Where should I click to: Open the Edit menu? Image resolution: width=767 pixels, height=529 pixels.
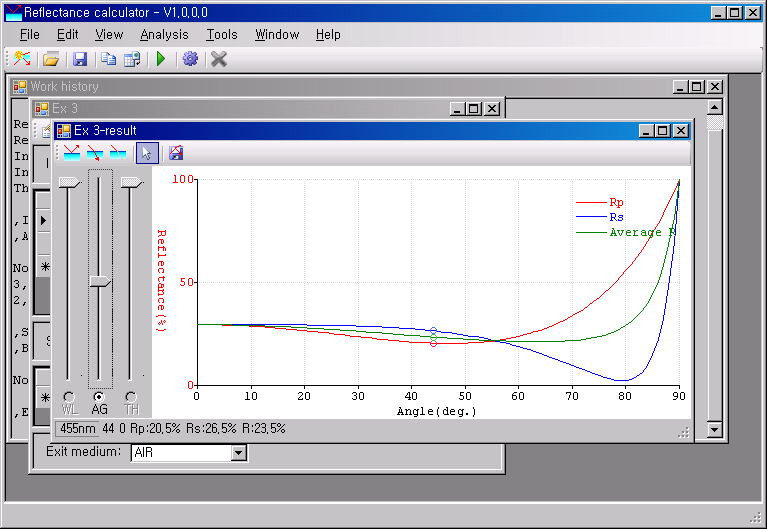68,35
